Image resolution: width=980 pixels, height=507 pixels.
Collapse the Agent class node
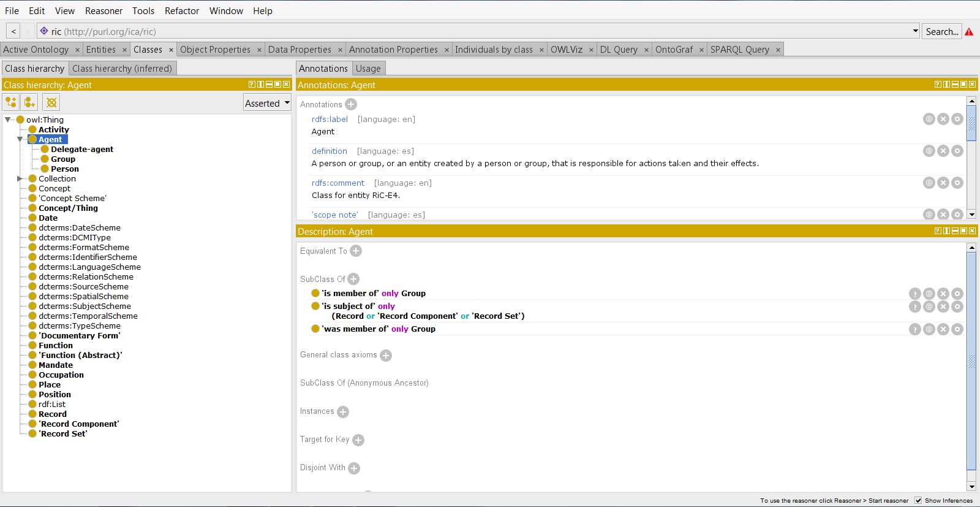[x=20, y=140]
